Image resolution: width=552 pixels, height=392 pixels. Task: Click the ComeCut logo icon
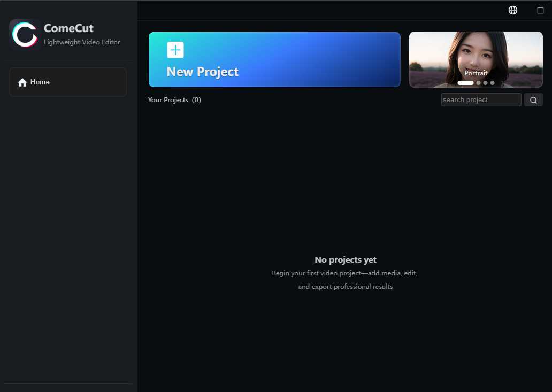pyautogui.click(x=25, y=35)
